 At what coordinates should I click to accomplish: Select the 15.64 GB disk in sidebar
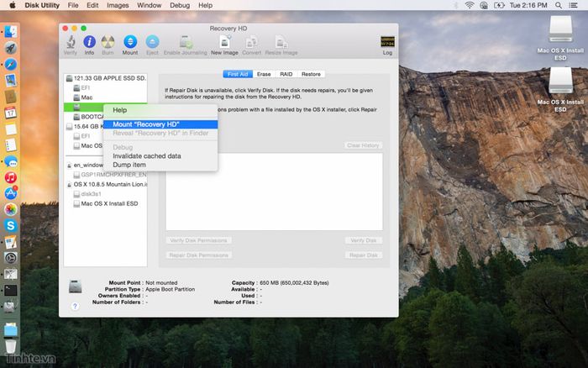pyautogui.click(x=83, y=126)
